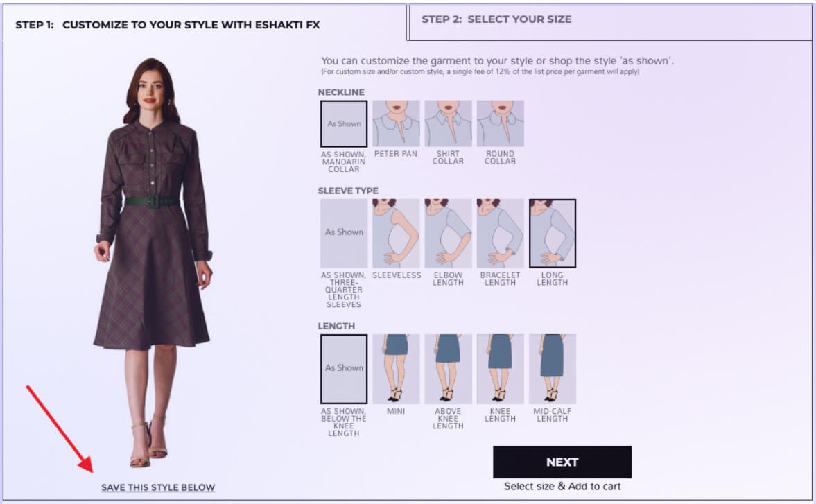The width and height of the screenshot is (816, 504).
Task: Select Knee Length skirt option
Action: 500,370
